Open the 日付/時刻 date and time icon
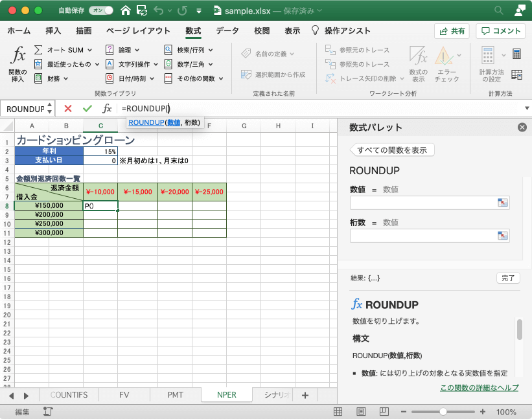 coord(110,78)
